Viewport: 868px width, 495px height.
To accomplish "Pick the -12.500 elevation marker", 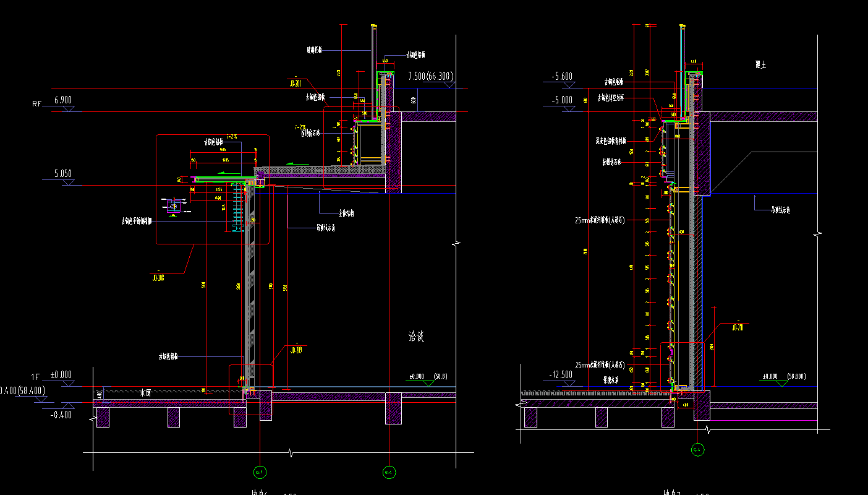I will (x=561, y=375).
